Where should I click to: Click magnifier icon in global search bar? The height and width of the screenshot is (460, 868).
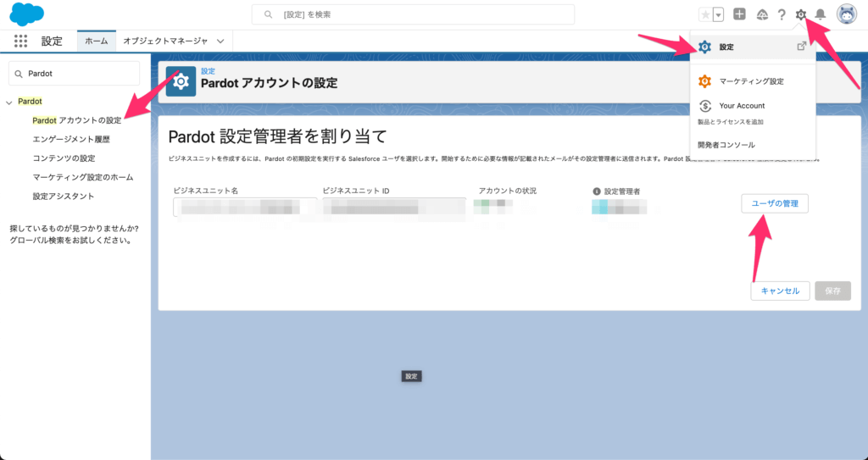click(269, 15)
